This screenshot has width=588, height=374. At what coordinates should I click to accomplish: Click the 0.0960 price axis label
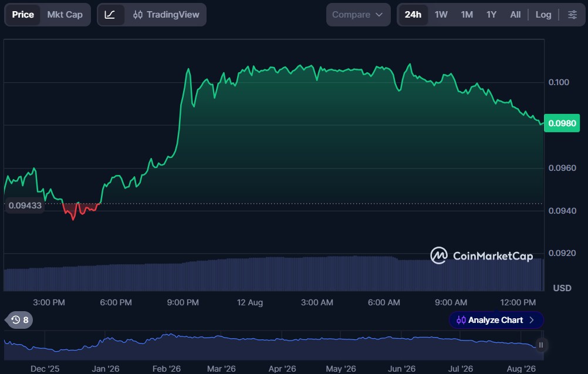[562, 168]
